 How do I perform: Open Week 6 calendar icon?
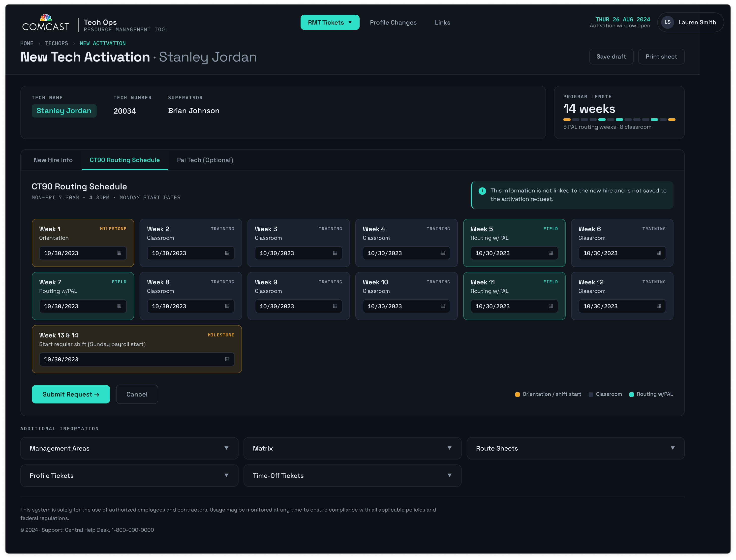pyautogui.click(x=658, y=253)
